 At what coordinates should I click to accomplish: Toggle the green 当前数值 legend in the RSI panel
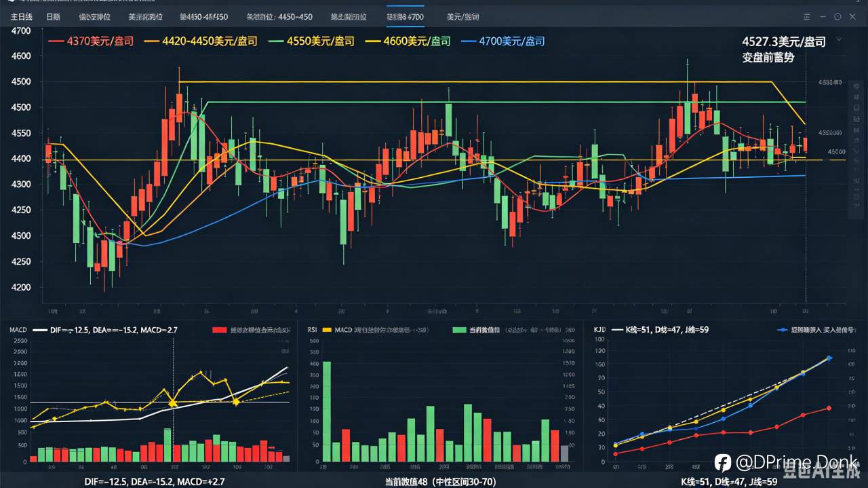point(513,330)
